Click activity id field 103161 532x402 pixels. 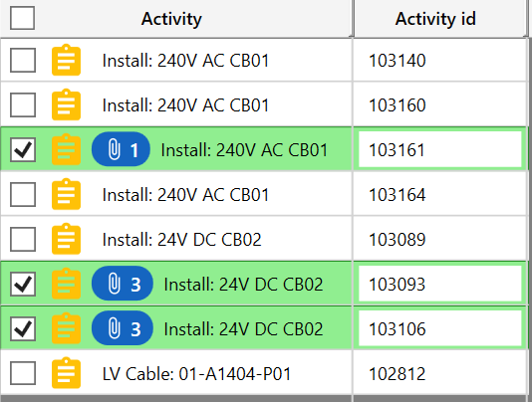pyautogui.click(x=440, y=149)
